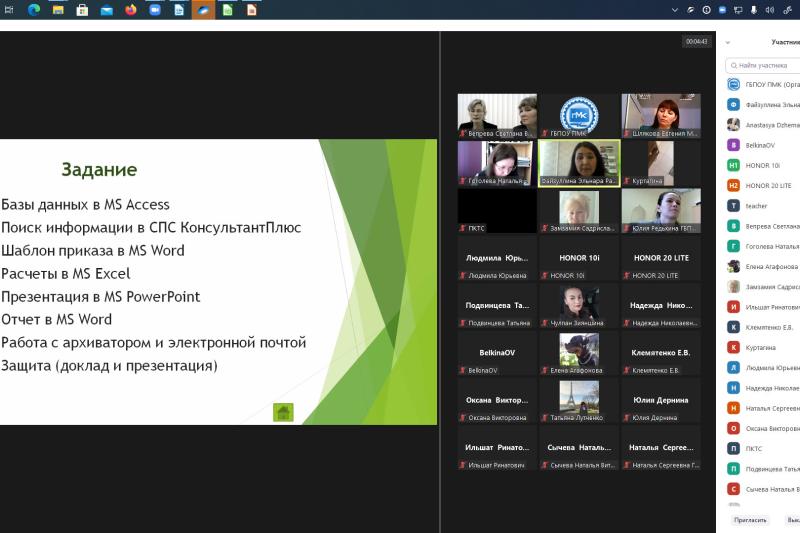This screenshot has height=533, width=800.
Task: Select Вепрева Светлана's video tile
Action: click(x=497, y=116)
